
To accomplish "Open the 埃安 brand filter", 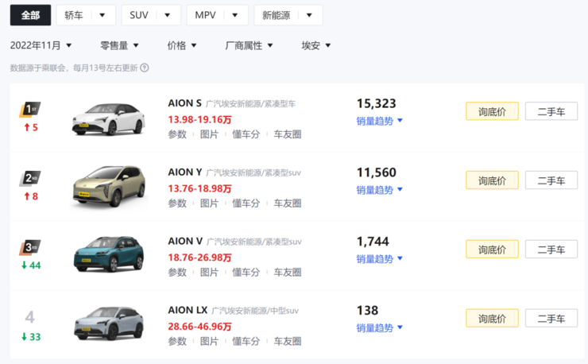I will click(316, 45).
